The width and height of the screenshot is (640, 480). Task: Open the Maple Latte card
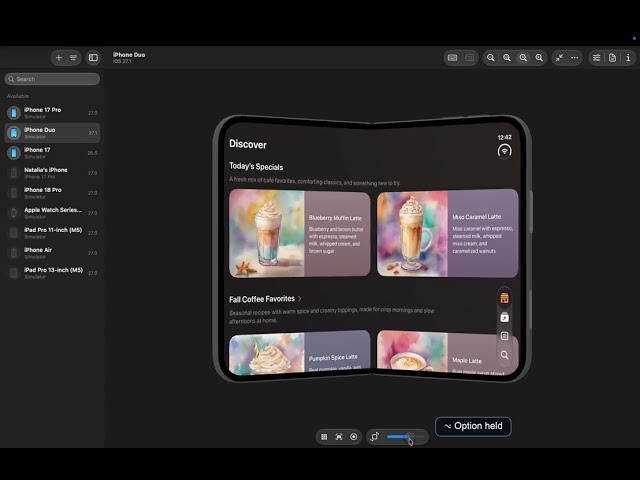[x=448, y=352]
